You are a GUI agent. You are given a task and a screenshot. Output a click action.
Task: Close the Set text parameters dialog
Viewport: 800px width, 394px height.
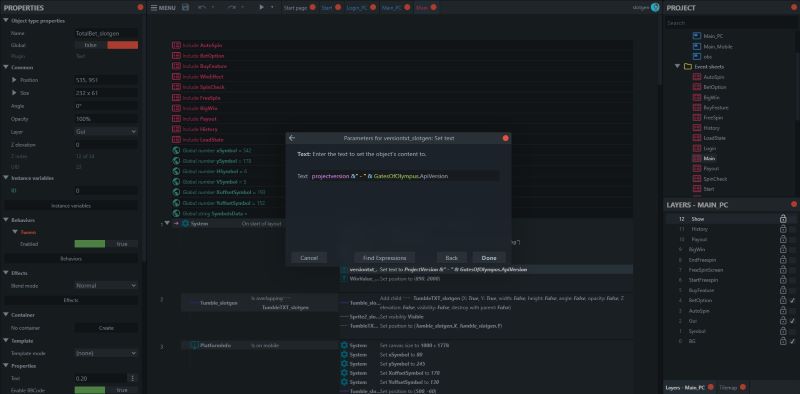tap(505, 138)
